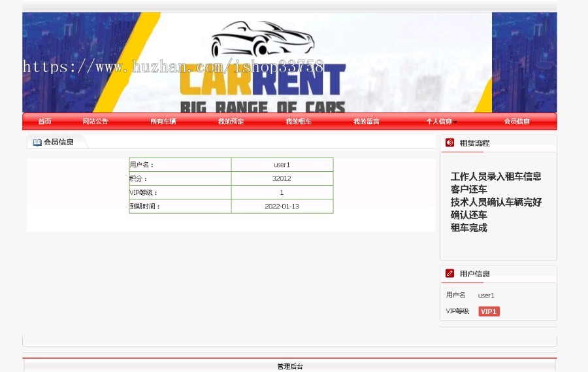Click the user1 value in member table
Viewport: 588px width, 372px height.
coord(282,165)
